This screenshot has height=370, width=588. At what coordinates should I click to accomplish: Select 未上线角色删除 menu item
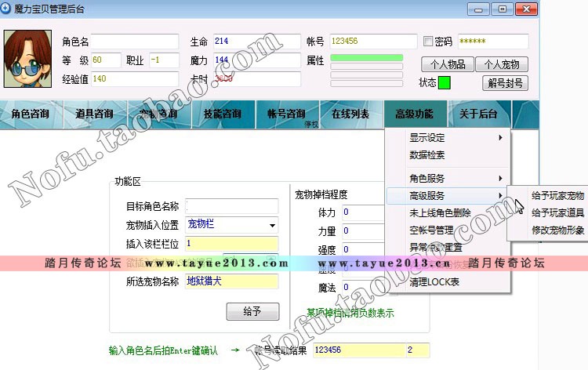[x=448, y=212]
